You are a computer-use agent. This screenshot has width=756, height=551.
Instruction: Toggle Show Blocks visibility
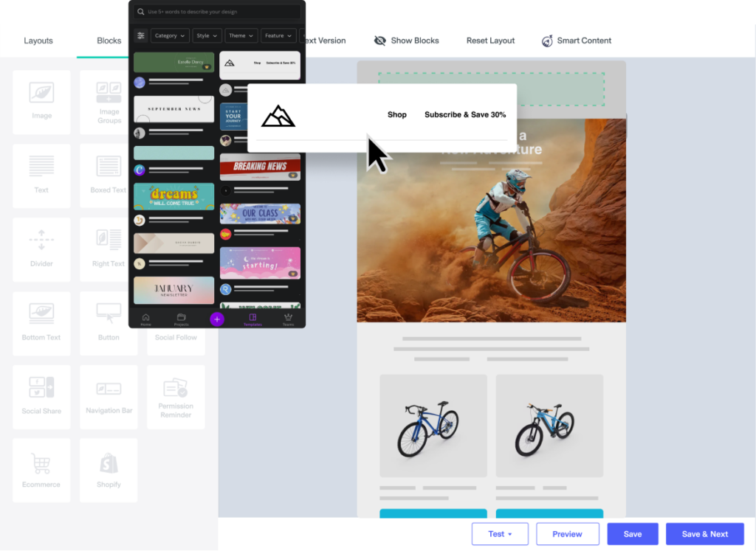[x=406, y=41]
